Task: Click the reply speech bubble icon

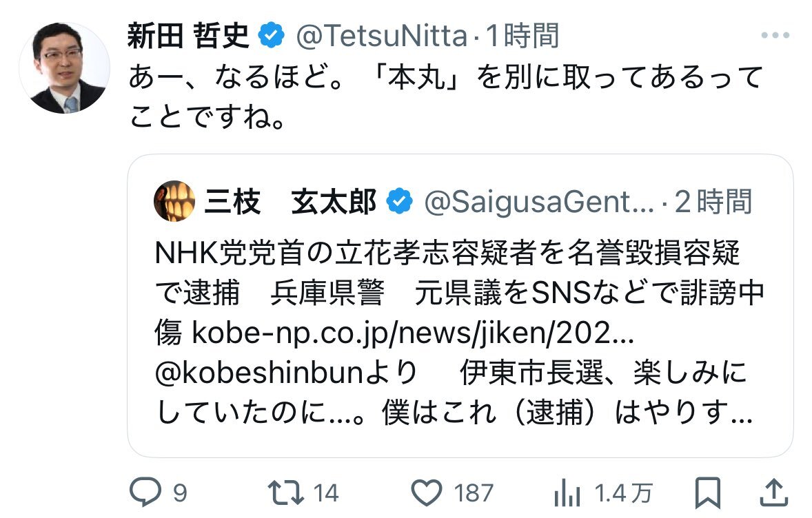Action: point(145,493)
